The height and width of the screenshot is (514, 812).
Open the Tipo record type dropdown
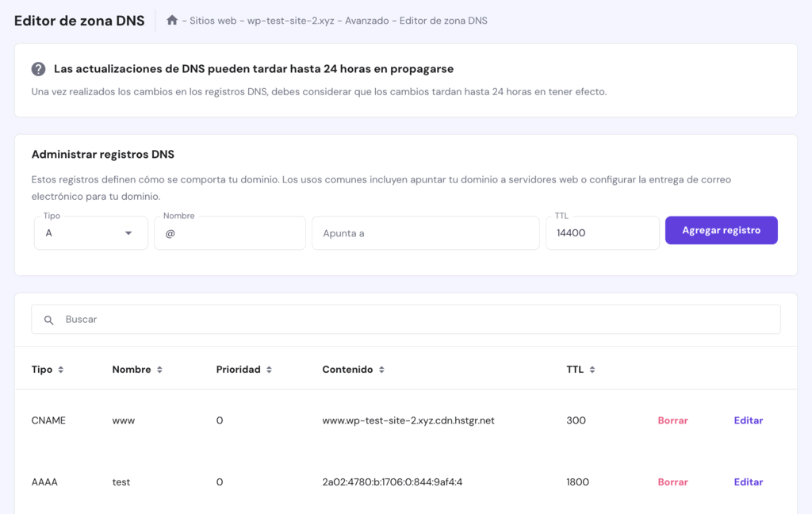[90, 232]
